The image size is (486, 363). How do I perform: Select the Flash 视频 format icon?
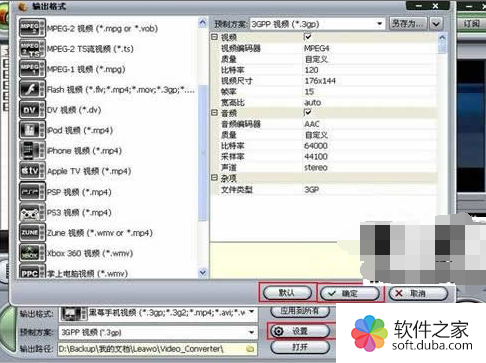click(x=32, y=89)
